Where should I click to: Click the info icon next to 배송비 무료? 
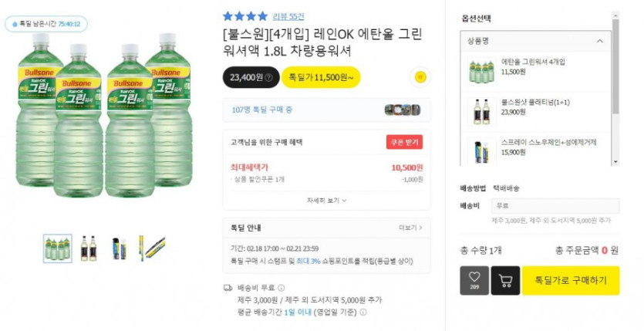(x=281, y=288)
